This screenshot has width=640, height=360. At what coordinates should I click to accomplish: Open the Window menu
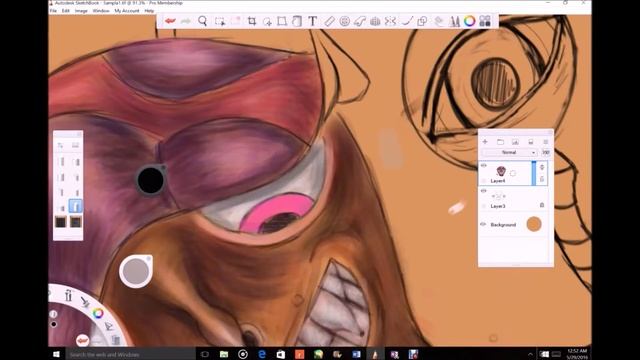pos(101,11)
